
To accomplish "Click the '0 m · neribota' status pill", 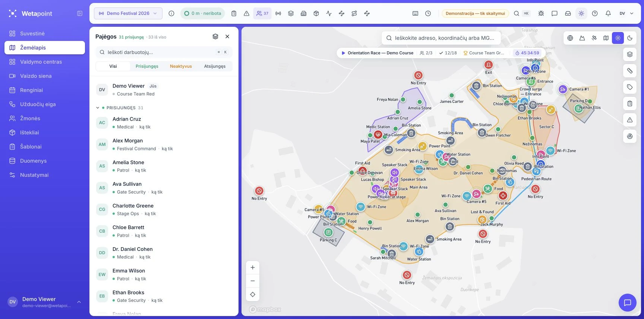I will coord(202,13).
